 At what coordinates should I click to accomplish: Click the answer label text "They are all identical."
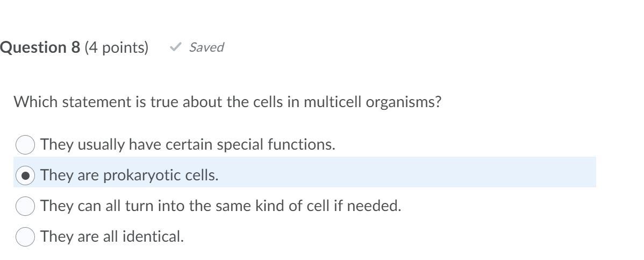tap(112, 236)
